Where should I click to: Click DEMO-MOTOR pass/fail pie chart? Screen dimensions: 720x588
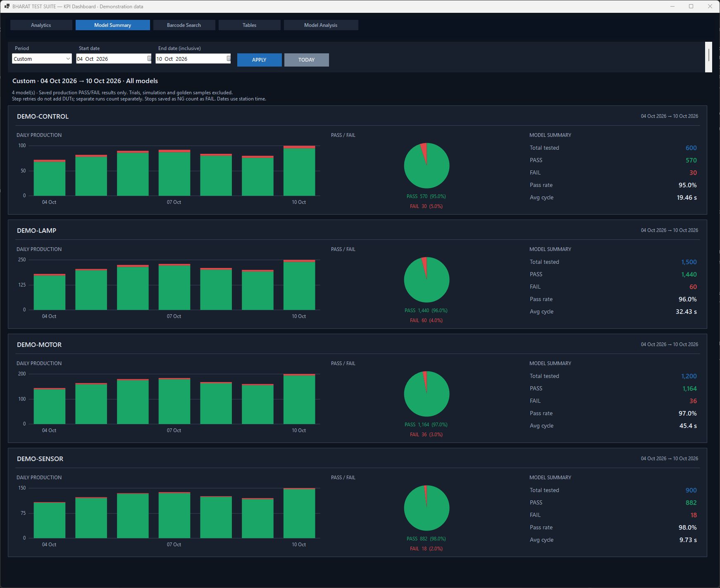point(427,394)
